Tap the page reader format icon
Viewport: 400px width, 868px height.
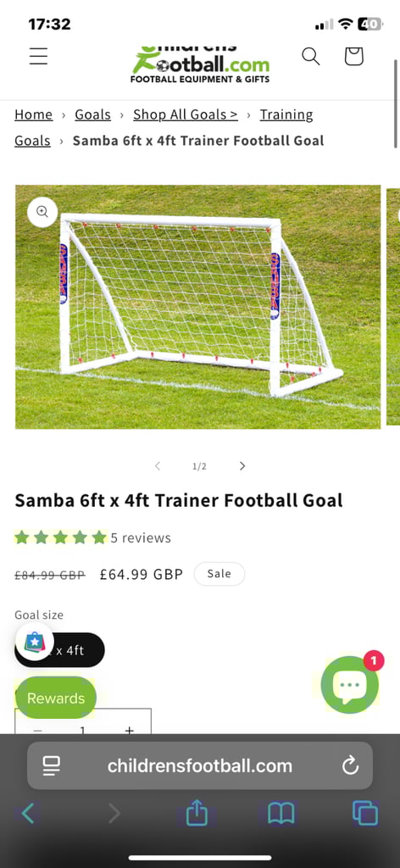(52, 766)
